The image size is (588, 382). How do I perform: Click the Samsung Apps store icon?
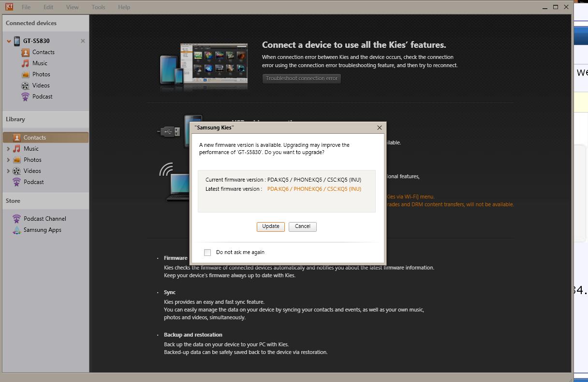point(17,230)
